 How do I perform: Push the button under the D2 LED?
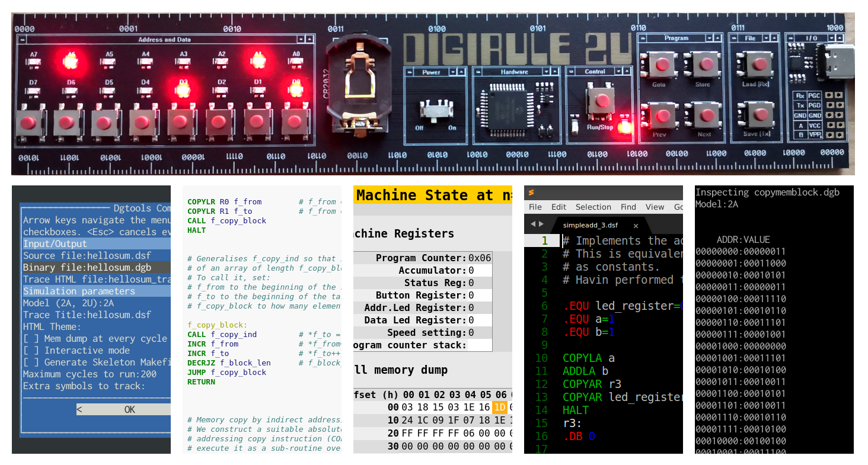click(219, 123)
